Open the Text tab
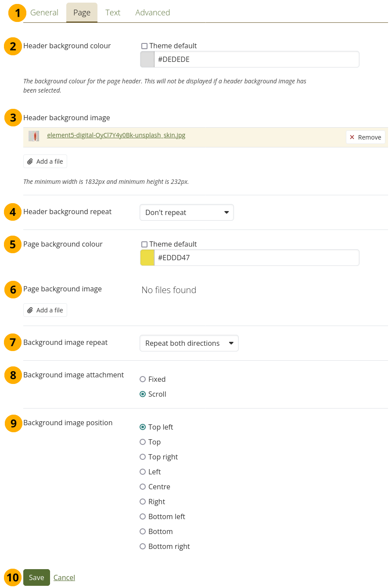The height and width of the screenshot is (588, 392). 113,13
